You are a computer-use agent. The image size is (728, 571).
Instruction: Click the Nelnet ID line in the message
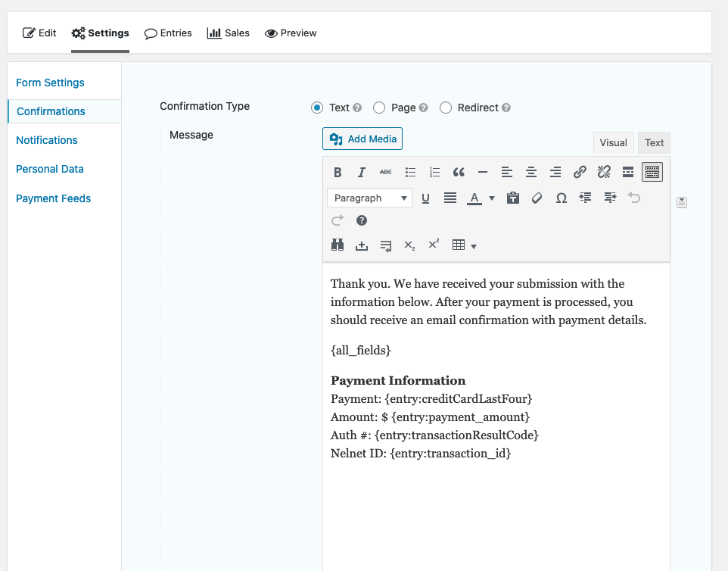pos(421,454)
